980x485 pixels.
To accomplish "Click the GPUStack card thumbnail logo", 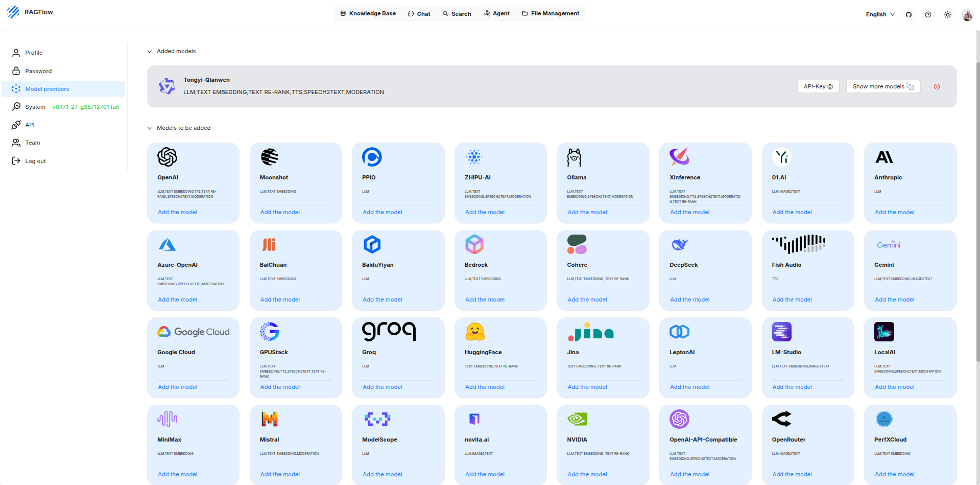I will 270,332.
